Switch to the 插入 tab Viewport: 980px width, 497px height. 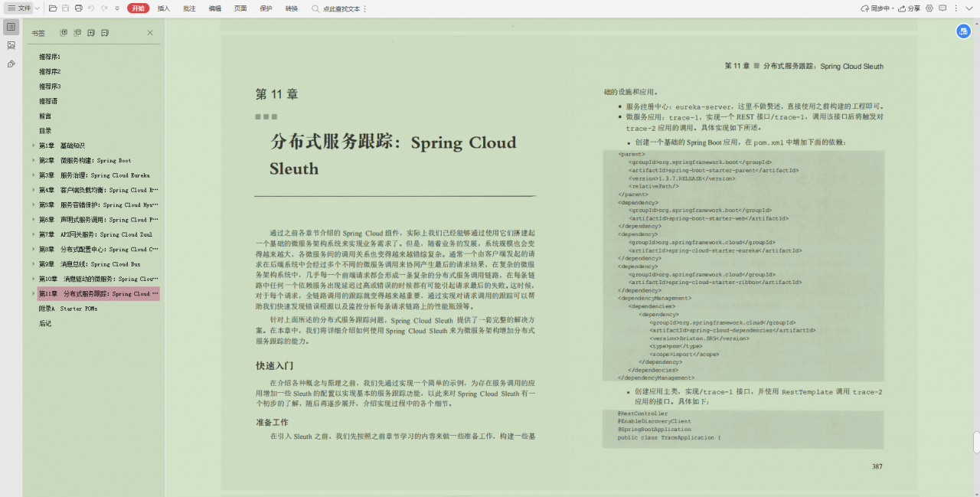coord(164,8)
